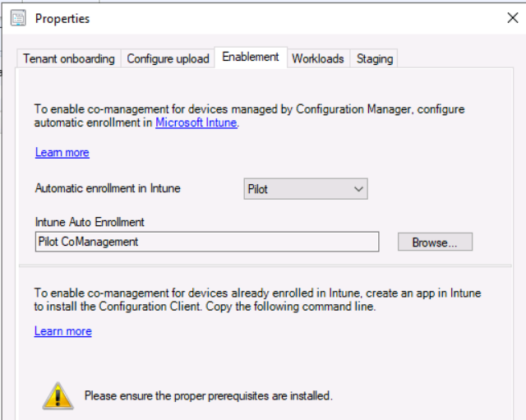The image size is (526, 420).
Task: Click Learn more below Configuration Client text
Action: (x=63, y=331)
